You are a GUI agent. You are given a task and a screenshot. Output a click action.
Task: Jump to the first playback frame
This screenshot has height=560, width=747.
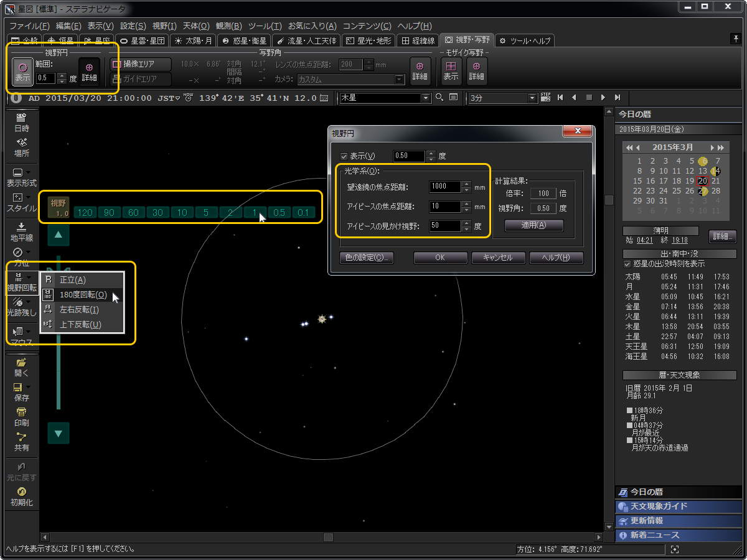click(x=560, y=97)
